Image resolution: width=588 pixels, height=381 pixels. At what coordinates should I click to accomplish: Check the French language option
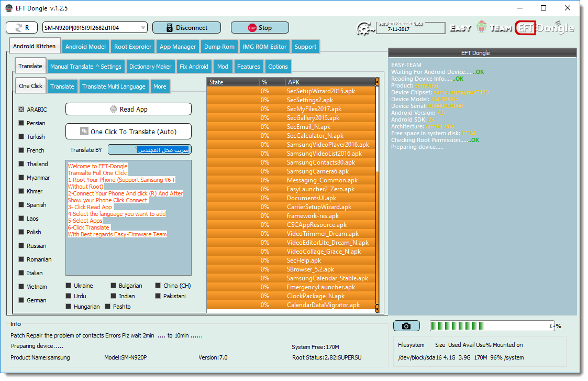tap(21, 150)
